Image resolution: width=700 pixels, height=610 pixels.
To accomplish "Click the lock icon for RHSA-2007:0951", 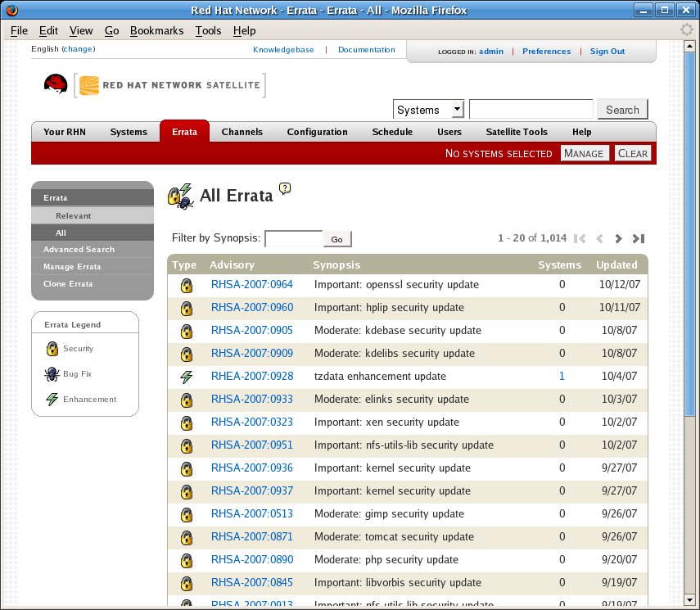I will point(187,445).
